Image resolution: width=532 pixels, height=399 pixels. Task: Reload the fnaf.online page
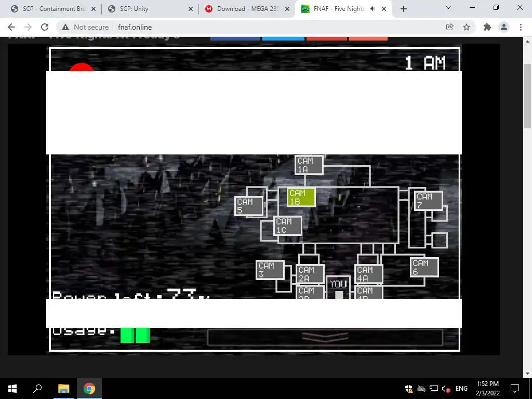click(x=45, y=27)
